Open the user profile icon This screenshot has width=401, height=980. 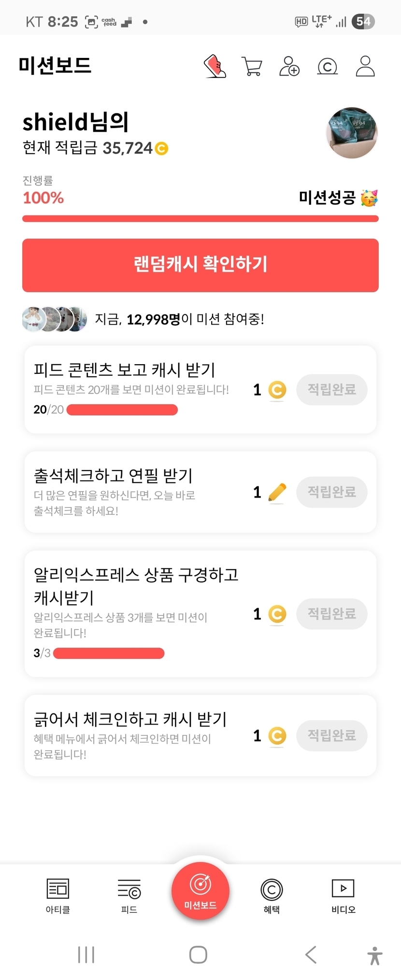click(365, 66)
